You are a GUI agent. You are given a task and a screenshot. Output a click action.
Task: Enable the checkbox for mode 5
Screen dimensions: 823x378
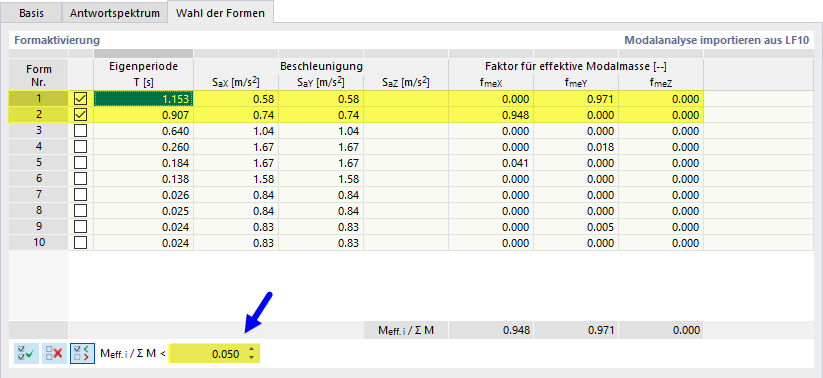81,163
